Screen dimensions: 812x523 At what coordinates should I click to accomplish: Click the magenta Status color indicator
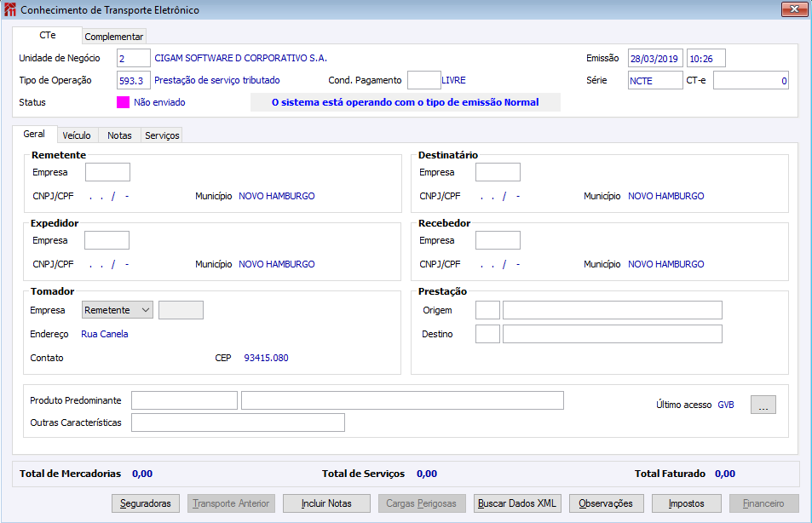click(x=123, y=102)
